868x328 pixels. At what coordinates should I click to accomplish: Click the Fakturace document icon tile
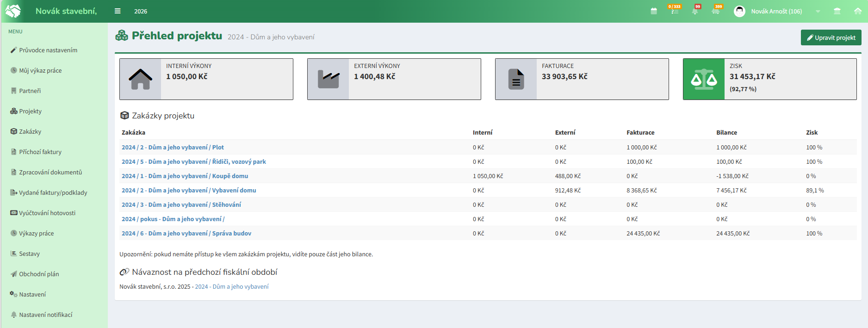point(516,79)
